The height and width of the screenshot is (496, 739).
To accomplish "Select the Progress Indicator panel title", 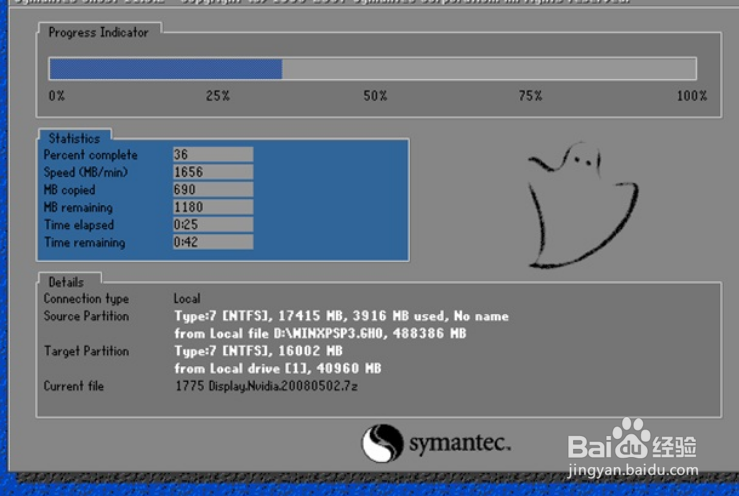I will point(99,33).
